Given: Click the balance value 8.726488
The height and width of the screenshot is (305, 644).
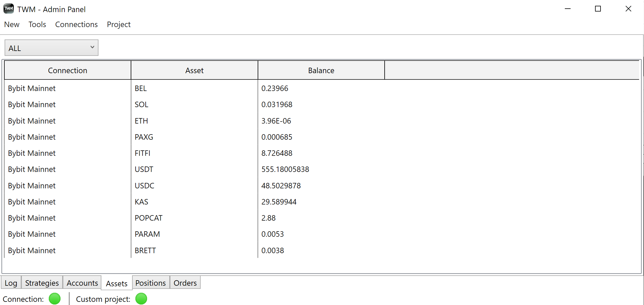Looking at the screenshot, I should (277, 153).
